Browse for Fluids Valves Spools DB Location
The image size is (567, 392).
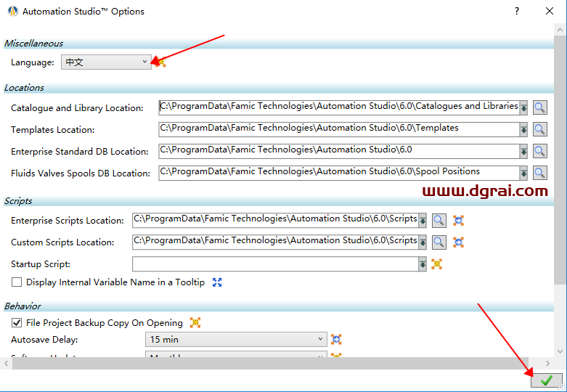click(x=539, y=173)
